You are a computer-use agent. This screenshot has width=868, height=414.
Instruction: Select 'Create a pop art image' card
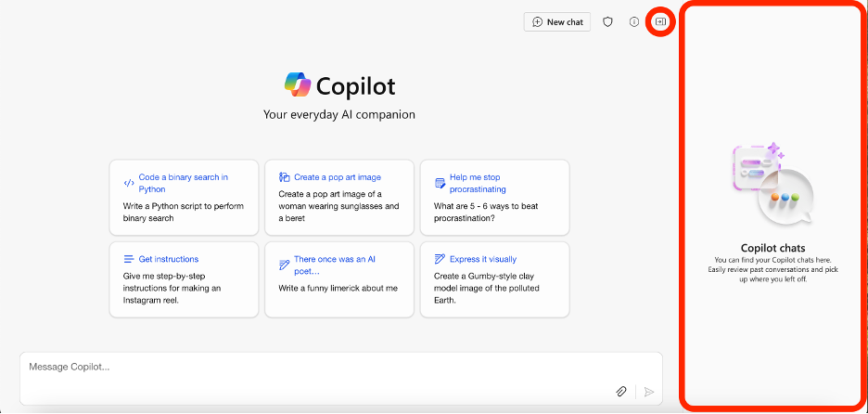(x=339, y=198)
